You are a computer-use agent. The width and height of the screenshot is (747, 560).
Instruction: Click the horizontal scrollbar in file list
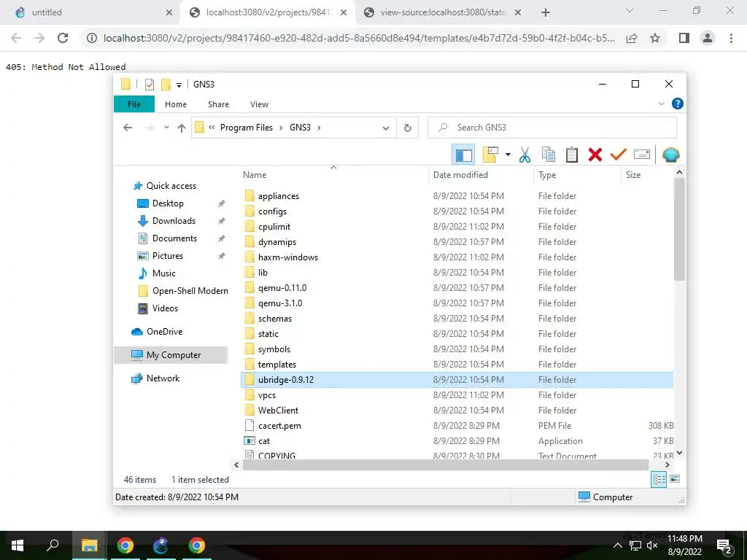[446, 464]
